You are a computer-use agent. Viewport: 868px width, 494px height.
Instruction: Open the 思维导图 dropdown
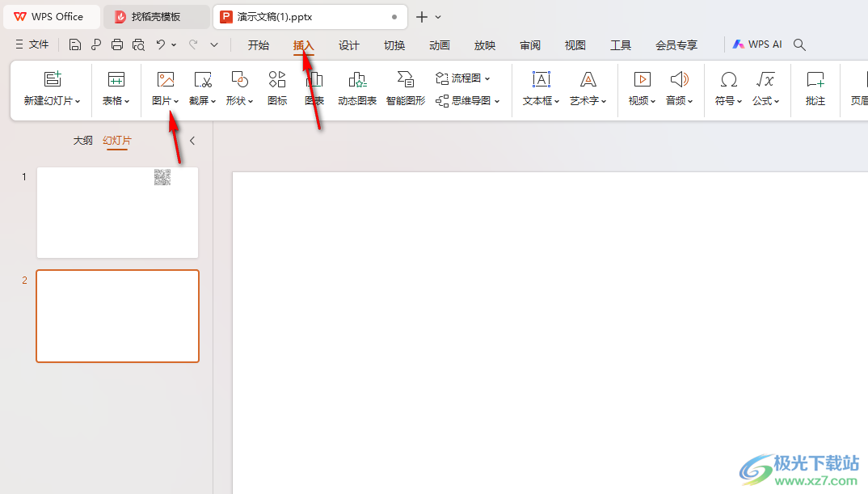click(x=468, y=101)
